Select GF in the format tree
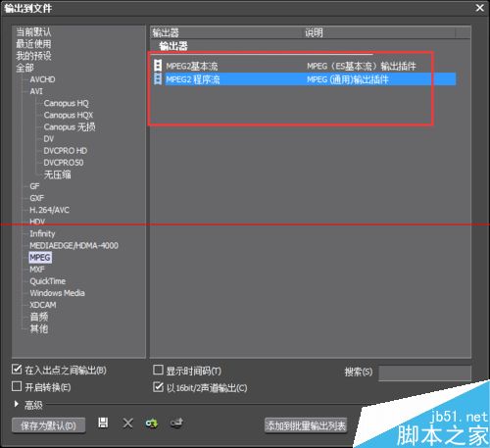 click(x=34, y=186)
